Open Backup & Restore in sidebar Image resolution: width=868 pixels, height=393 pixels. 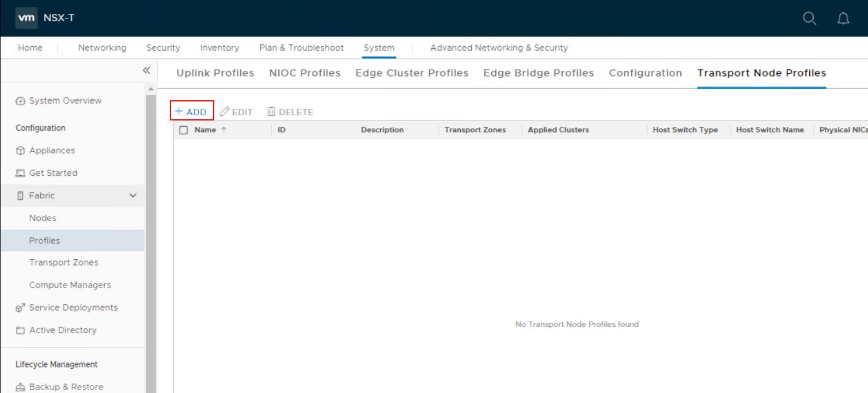coord(66,387)
